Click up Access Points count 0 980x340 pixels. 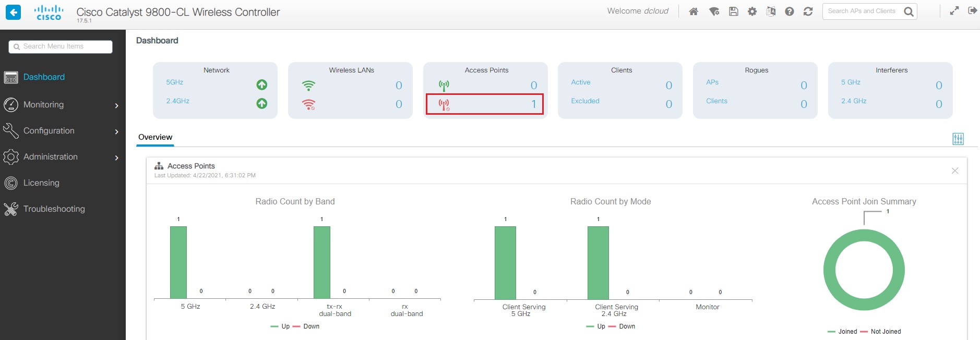pyautogui.click(x=534, y=86)
